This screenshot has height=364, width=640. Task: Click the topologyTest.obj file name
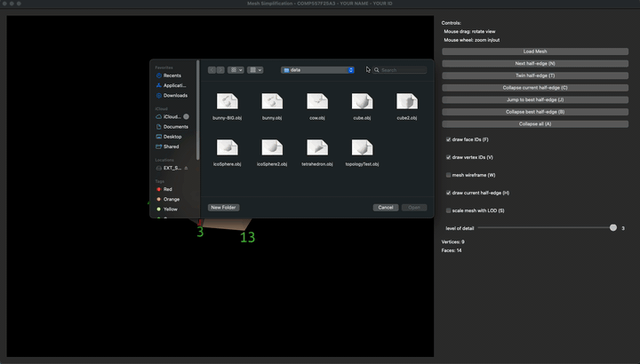click(362, 164)
